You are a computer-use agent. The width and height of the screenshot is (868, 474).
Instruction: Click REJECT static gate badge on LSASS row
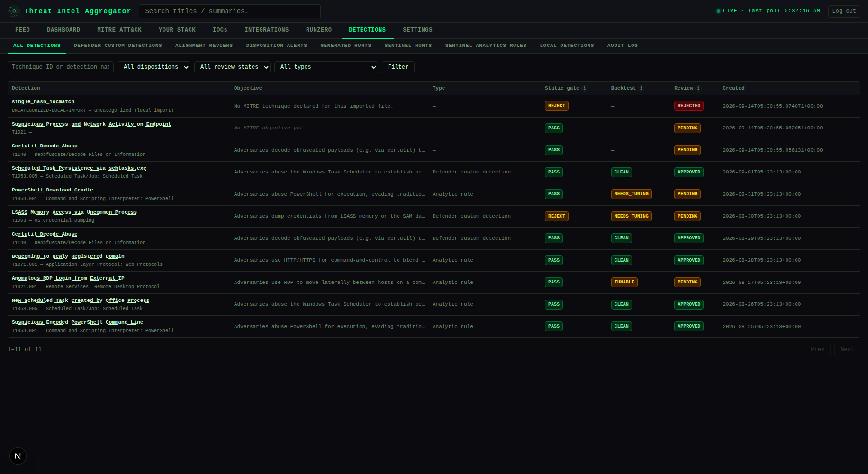[557, 216]
